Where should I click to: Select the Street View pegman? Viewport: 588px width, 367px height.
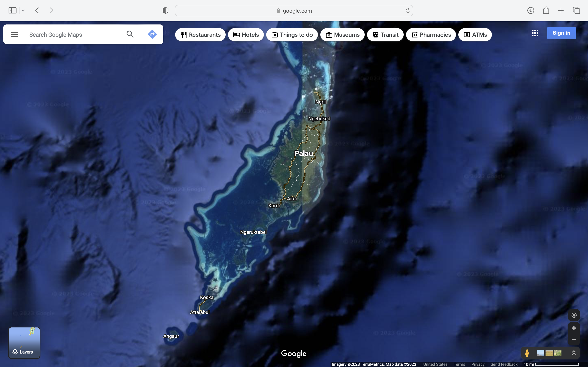pyautogui.click(x=527, y=353)
